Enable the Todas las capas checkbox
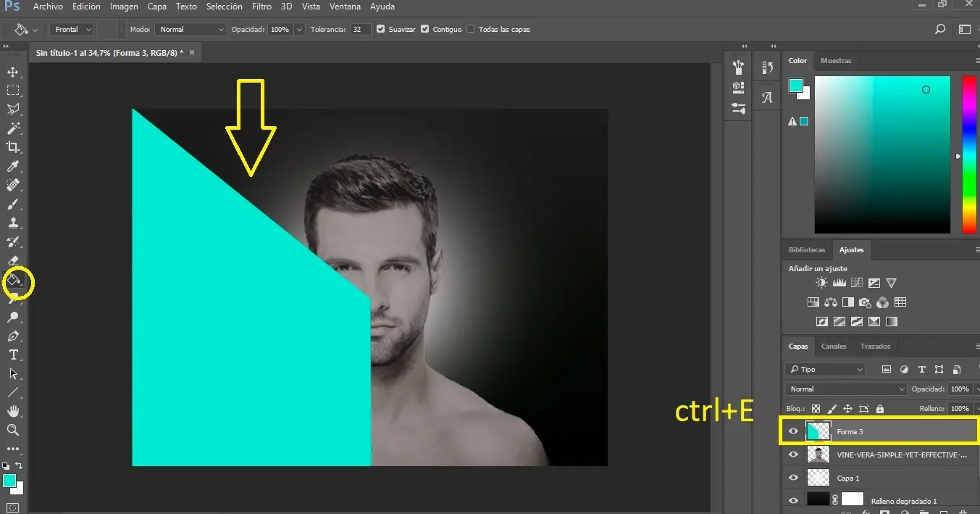The image size is (980, 514). [x=471, y=30]
